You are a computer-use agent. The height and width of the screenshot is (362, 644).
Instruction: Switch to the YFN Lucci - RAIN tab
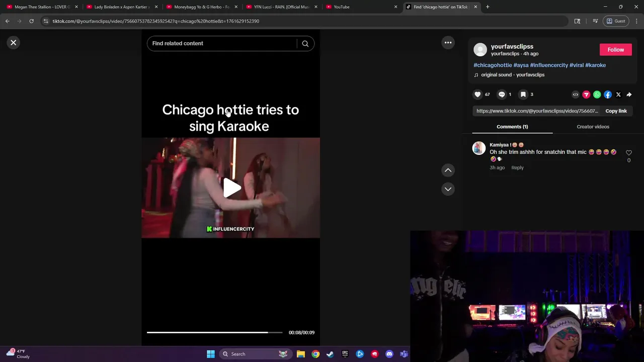click(x=281, y=7)
